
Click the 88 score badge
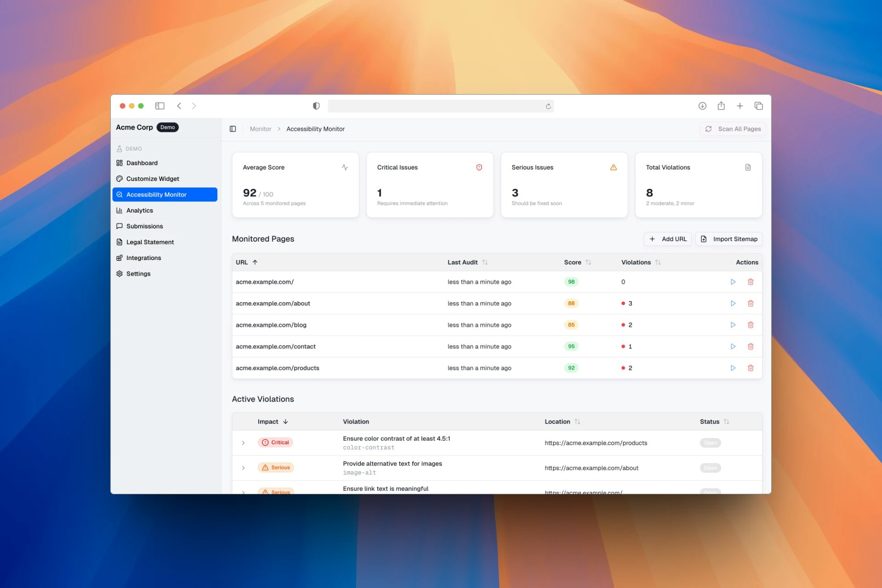(x=571, y=303)
